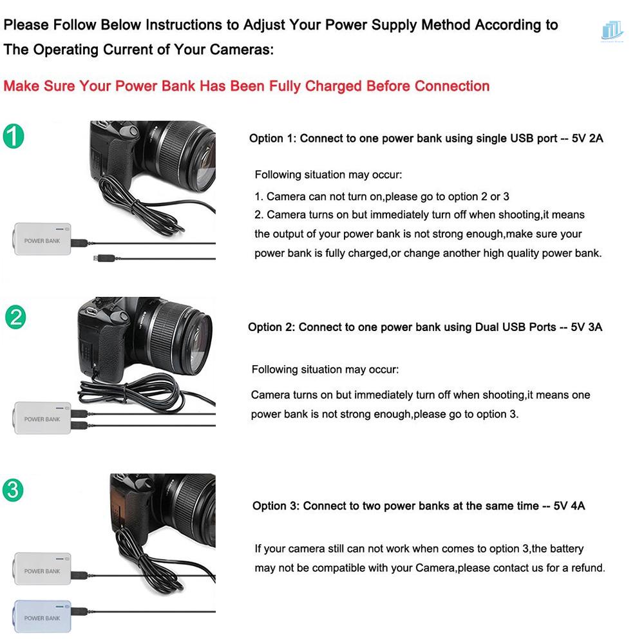
Task: Click the green number 2 circle
Action: 15,317
